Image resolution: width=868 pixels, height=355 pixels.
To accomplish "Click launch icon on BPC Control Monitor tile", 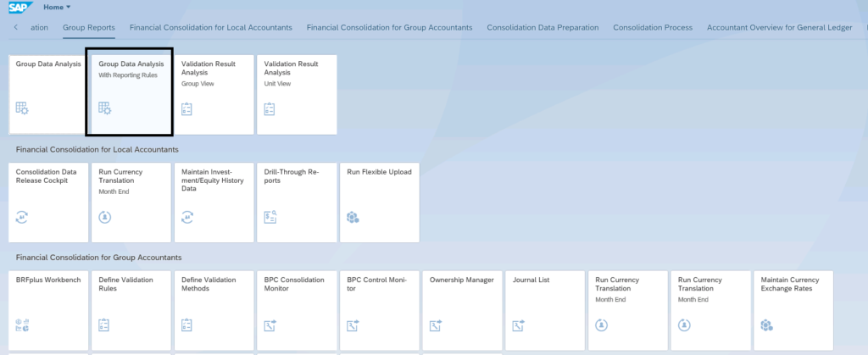I will pyautogui.click(x=353, y=325).
